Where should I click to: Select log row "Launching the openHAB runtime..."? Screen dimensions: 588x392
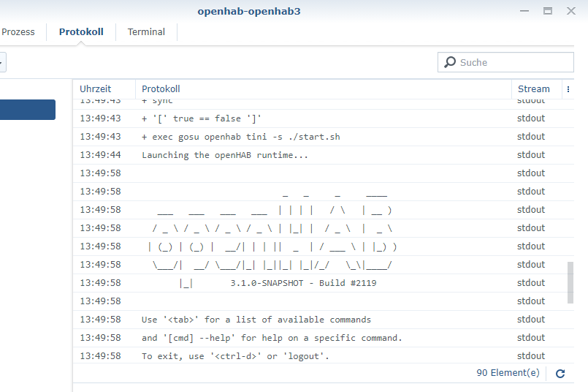tap(324, 155)
